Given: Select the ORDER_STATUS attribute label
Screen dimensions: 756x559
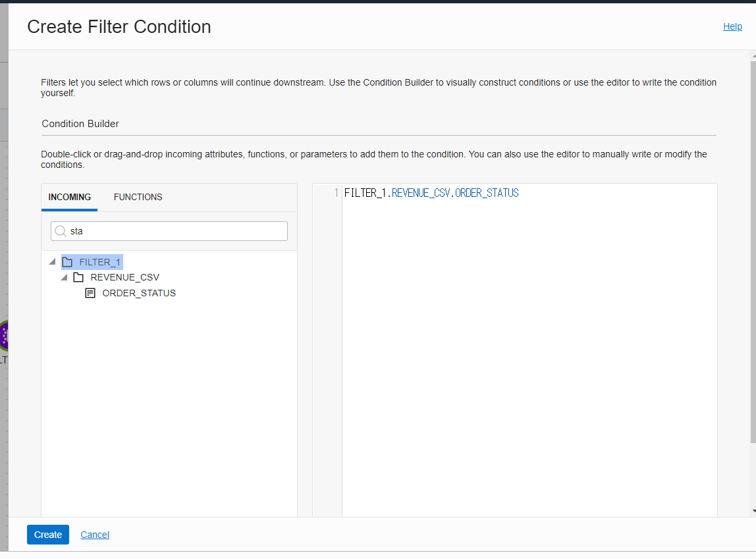Looking at the screenshot, I should [139, 293].
